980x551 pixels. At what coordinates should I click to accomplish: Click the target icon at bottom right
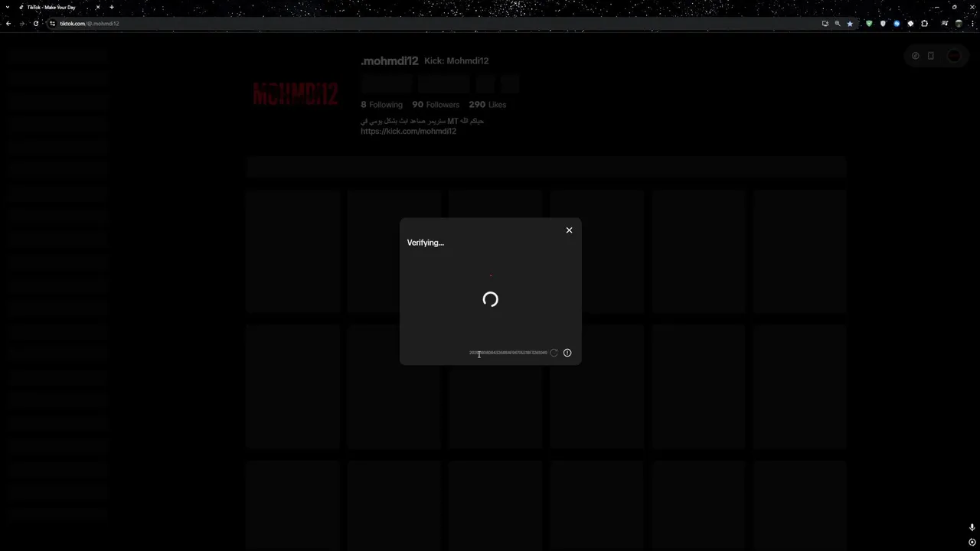(x=972, y=543)
